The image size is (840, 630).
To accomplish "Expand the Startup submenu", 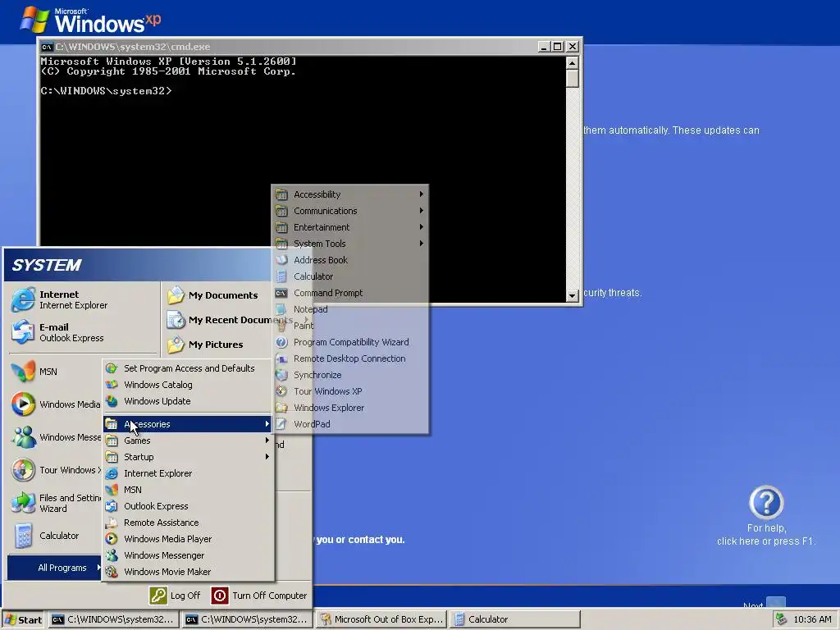I will [188, 457].
